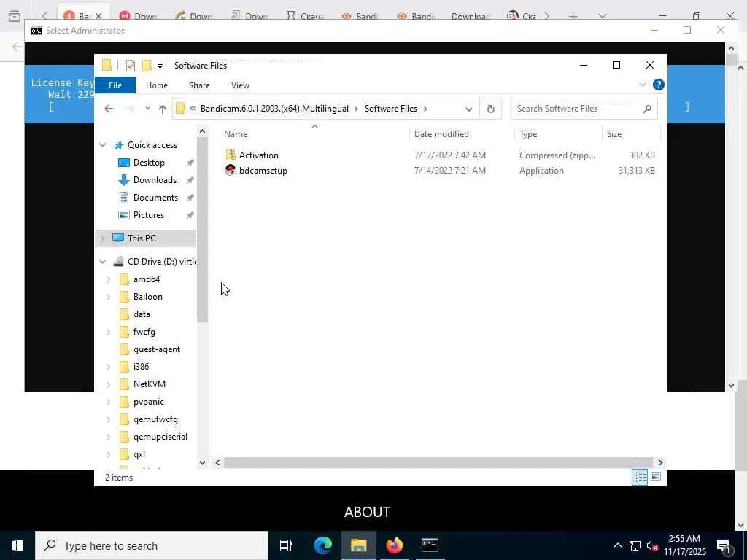Select CD Drive (D:) in navigation pane
The image size is (747, 560).
pyautogui.click(x=162, y=262)
